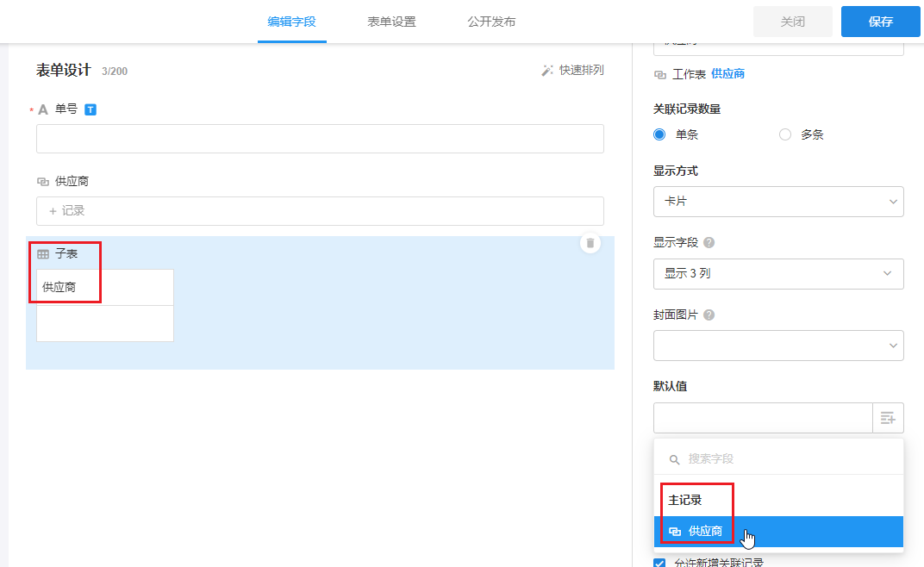924x567 pixels.
Task: Click the quick arrange magic wand icon
Action: tap(546, 71)
